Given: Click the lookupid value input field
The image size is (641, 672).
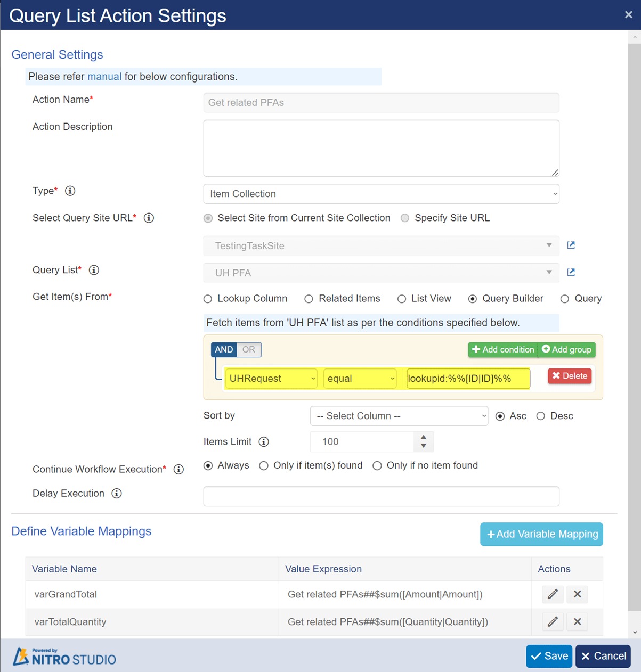Looking at the screenshot, I should (x=467, y=378).
